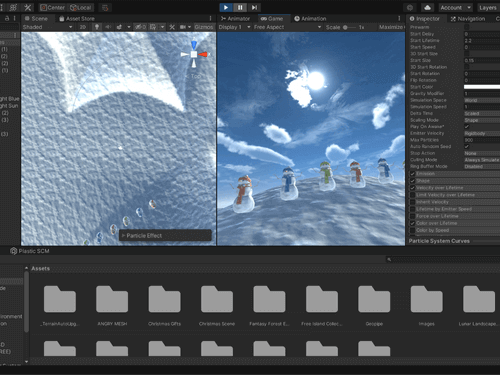The height and width of the screenshot is (375, 500).
Task: Edit the Start Lifetime value 2.2
Action: [482, 41]
